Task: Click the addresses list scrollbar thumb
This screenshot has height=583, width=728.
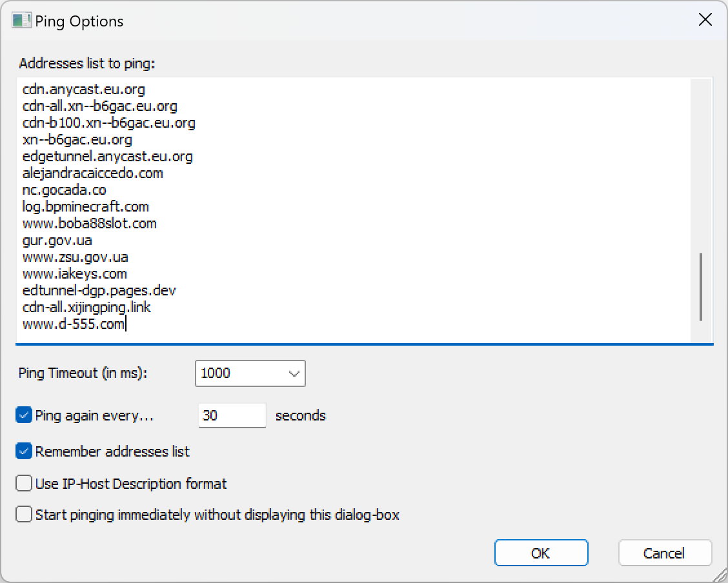Action: click(x=701, y=286)
